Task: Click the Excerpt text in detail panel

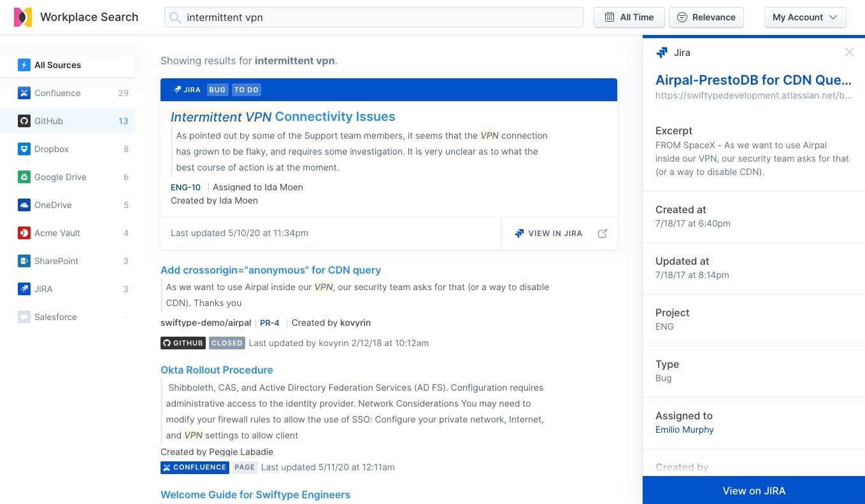Action: click(752, 158)
